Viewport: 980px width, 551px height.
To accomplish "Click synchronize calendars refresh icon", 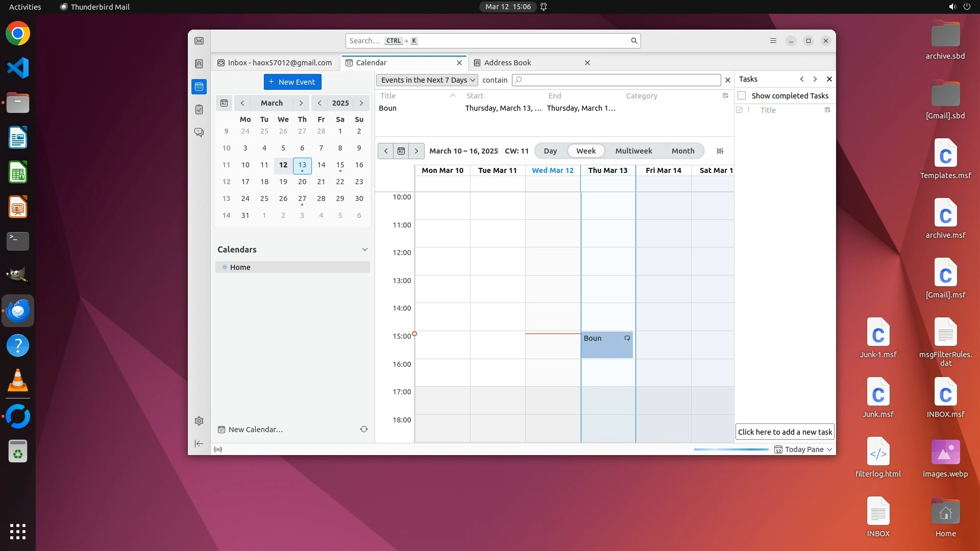I will [364, 430].
